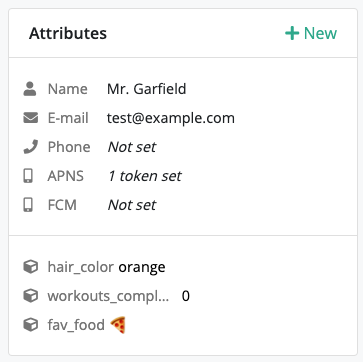
Task: Select the hair_color value orange
Action: [142, 267]
